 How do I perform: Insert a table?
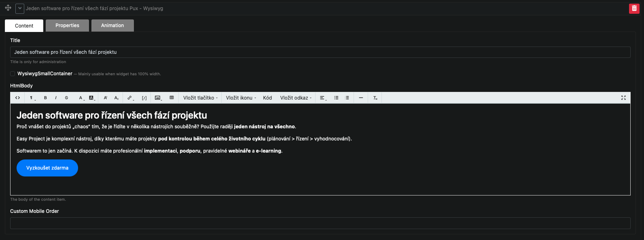point(172,98)
